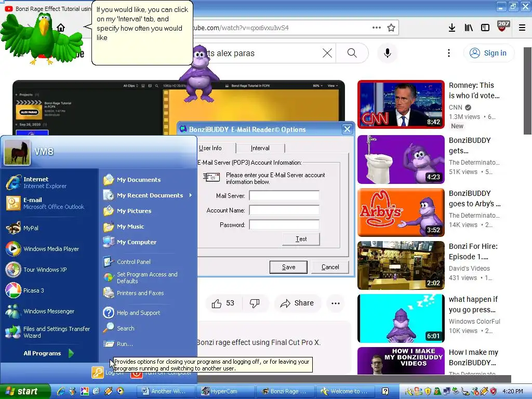This screenshot has height=399, width=532.
Task: Switch to 'Welcome to ...' taskbar item
Action: click(345, 391)
